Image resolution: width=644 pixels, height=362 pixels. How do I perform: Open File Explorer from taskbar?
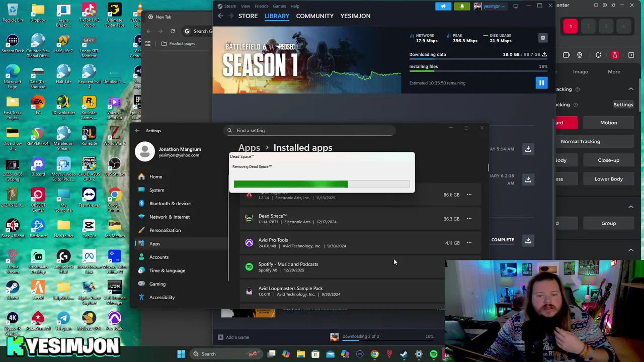point(300,354)
